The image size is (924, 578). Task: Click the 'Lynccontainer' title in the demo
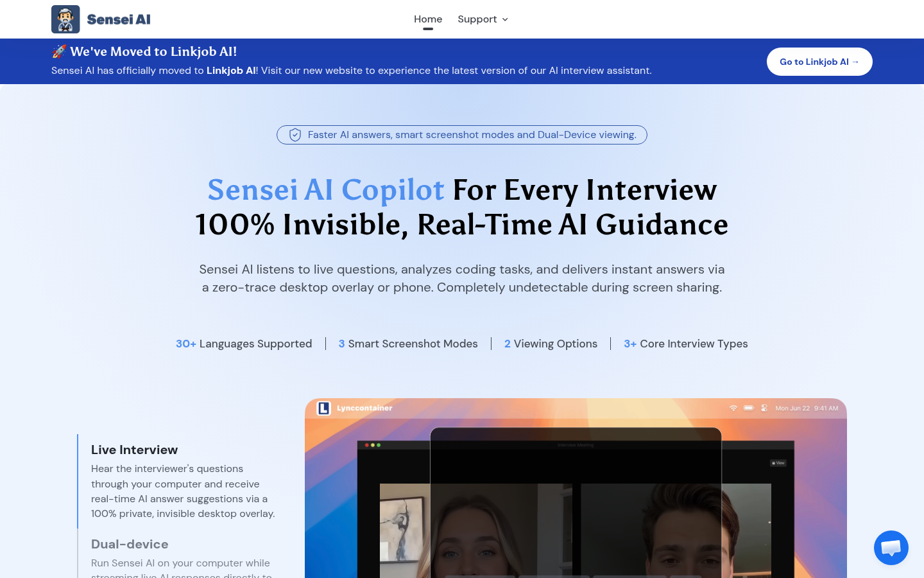[x=364, y=408]
